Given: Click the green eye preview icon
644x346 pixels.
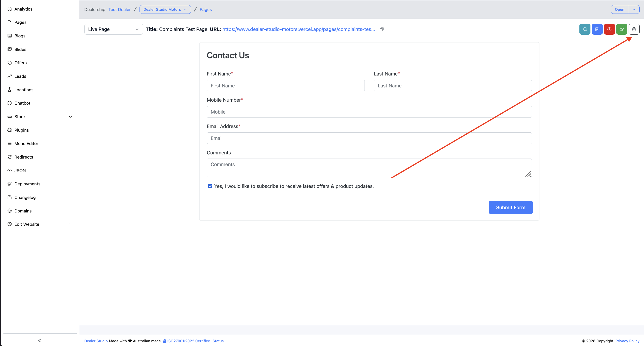Looking at the screenshot, I should [621, 29].
